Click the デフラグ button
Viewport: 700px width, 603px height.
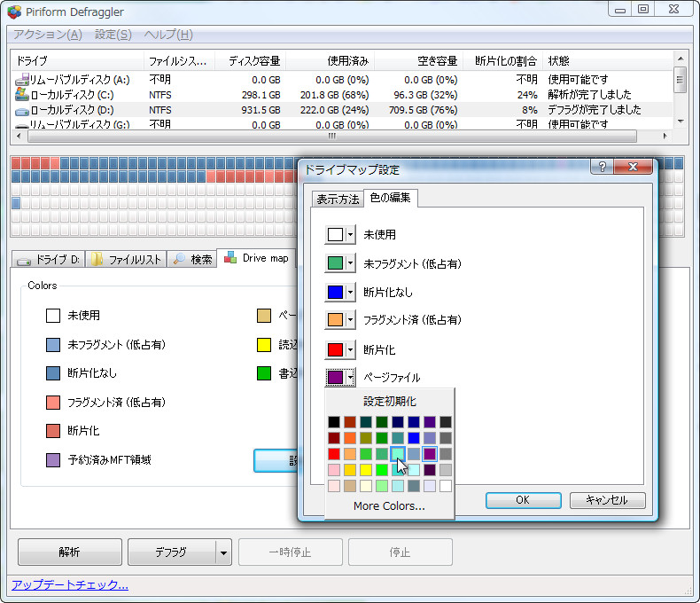172,552
